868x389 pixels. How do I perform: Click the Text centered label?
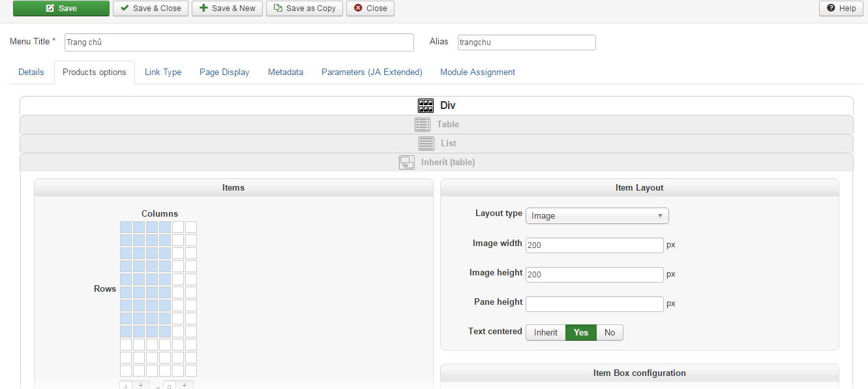pos(496,332)
